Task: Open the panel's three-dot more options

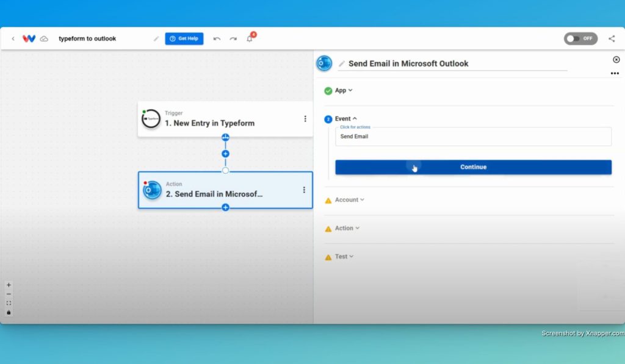Action: pos(615,73)
